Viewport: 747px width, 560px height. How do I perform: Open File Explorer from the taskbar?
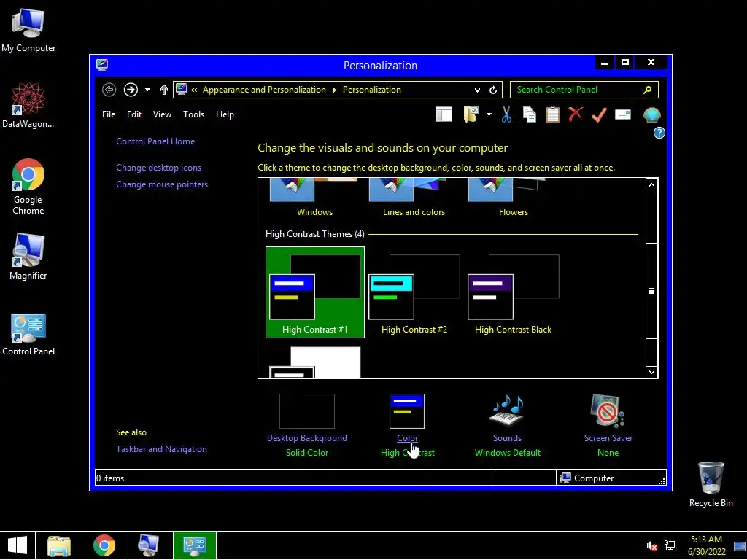pos(59,545)
